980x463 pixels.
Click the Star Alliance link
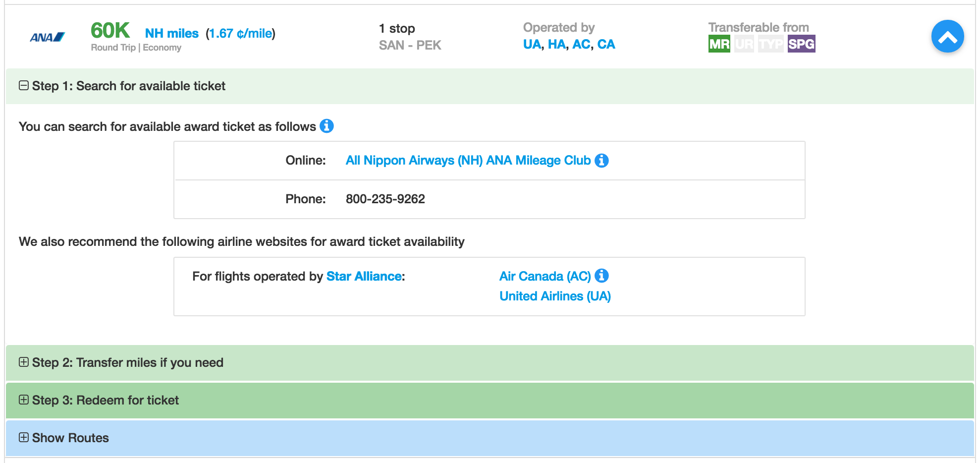coord(364,276)
